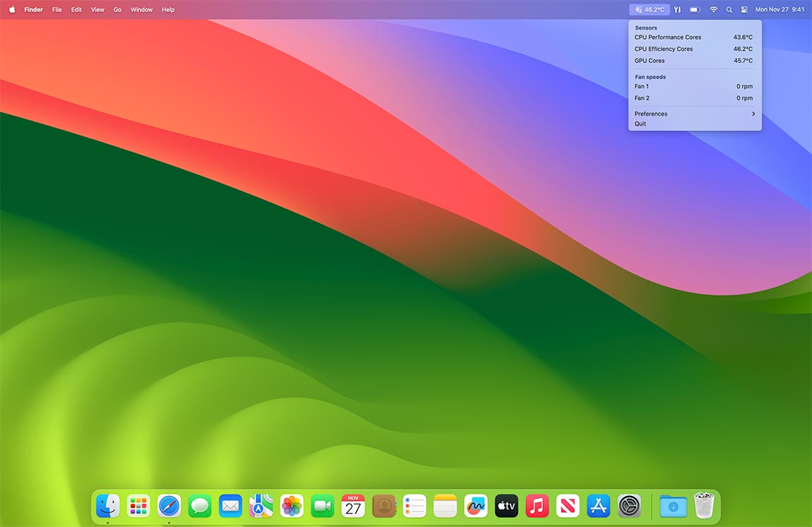Open the Photos app in the Dock

pos(292,506)
